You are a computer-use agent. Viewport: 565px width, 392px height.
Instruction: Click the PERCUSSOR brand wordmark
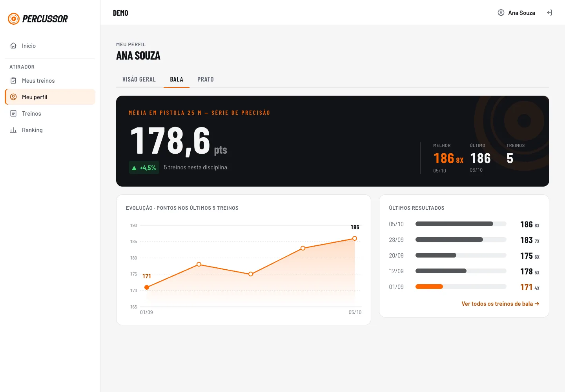[x=45, y=19]
